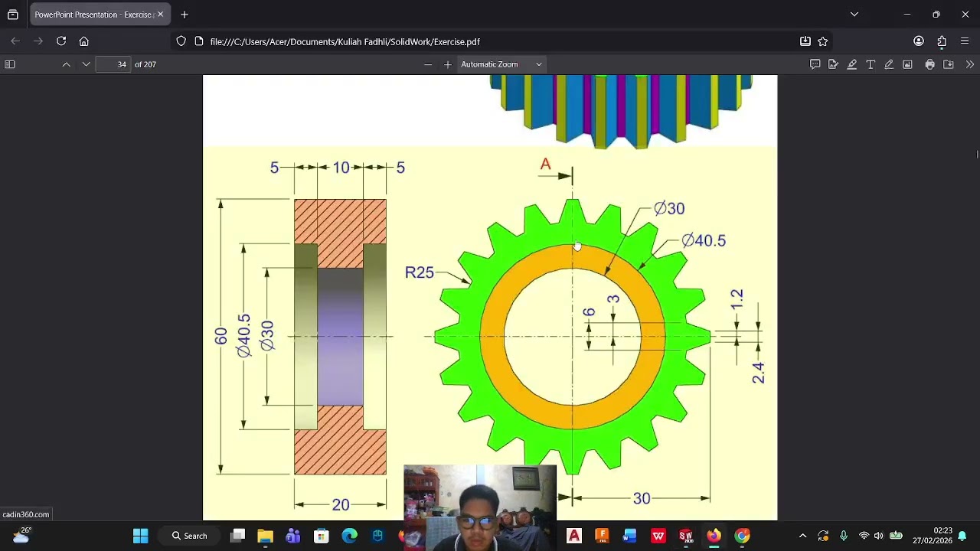Open a new tab with plus button

(x=185, y=15)
